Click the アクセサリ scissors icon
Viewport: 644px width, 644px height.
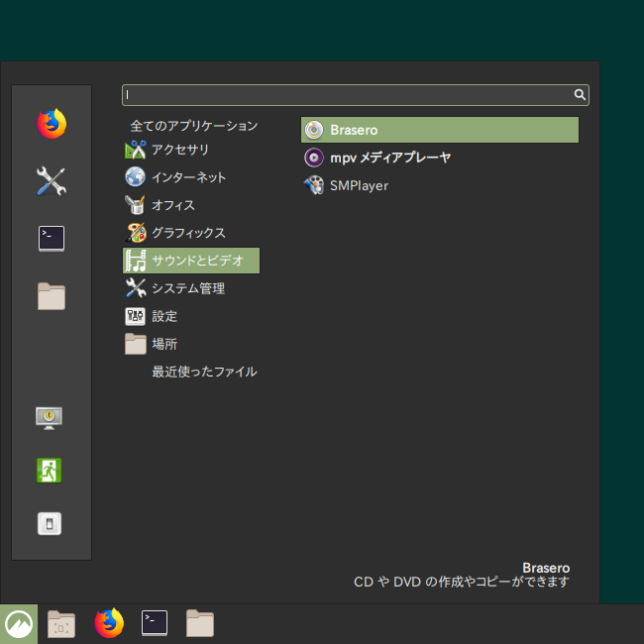pos(135,150)
